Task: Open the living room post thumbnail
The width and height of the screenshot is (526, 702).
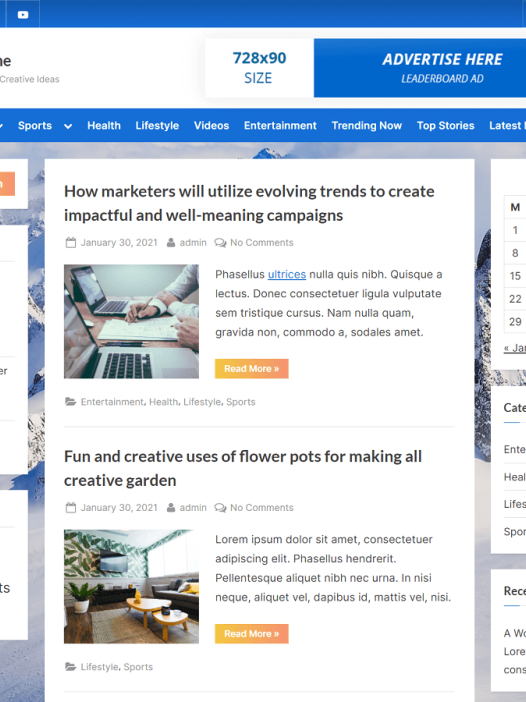Action: (x=131, y=586)
